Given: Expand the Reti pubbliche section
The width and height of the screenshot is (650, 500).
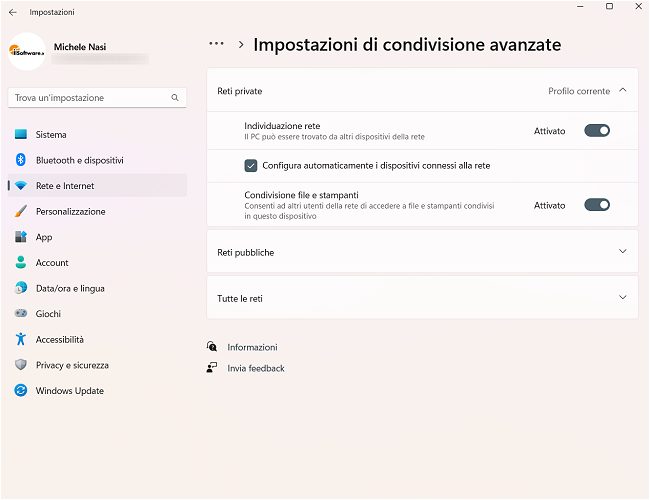Looking at the screenshot, I should (622, 252).
